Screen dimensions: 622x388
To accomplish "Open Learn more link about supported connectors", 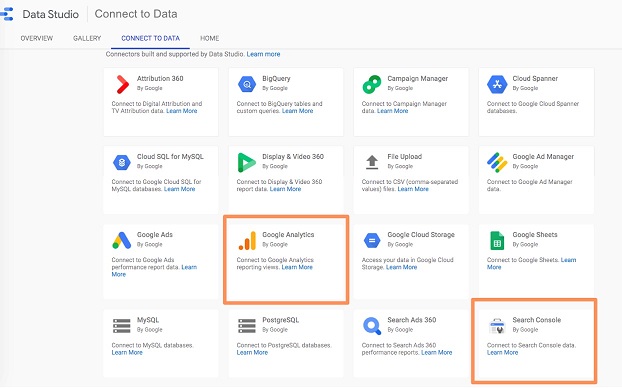I will tap(263, 54).
